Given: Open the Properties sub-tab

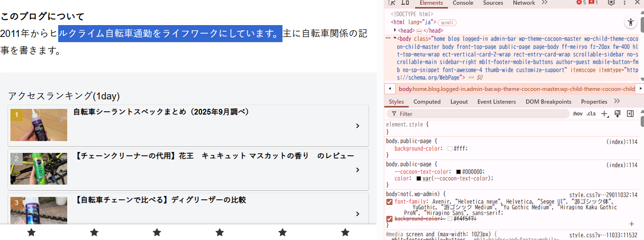Looking at the screenshot, I should click(x=594, y=101).
